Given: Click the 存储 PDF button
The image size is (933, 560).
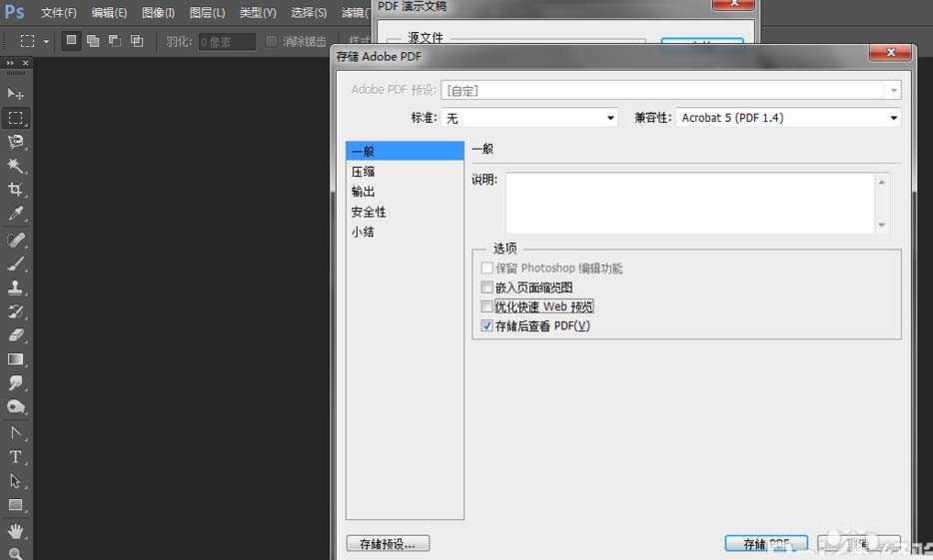Looking at the screenshot, I should click(x=766, y=544).
